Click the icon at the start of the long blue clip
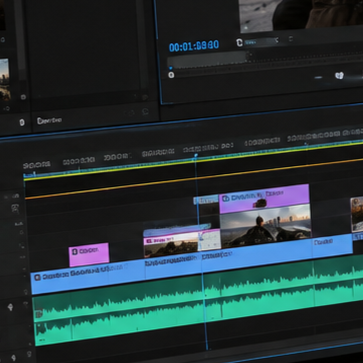363x363 pixels. [x=38, y=277]
